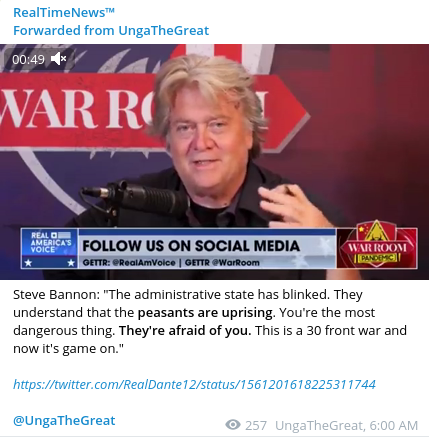Click the Real America's Voice logo
Image resolution: width=429 pixels, height=444 pixels.
[x=50, y=248]
